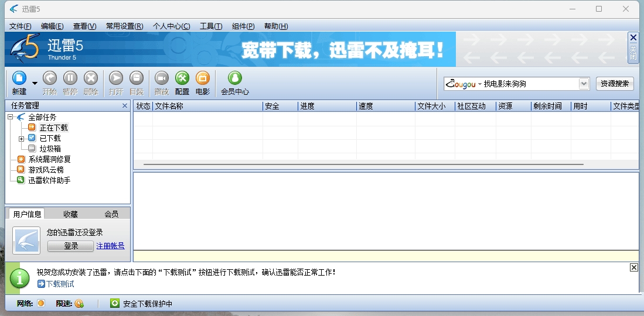Screen dimensions: 644x316
Task: Open 会员中心 member center icon
Action: [x=234, y=78]
